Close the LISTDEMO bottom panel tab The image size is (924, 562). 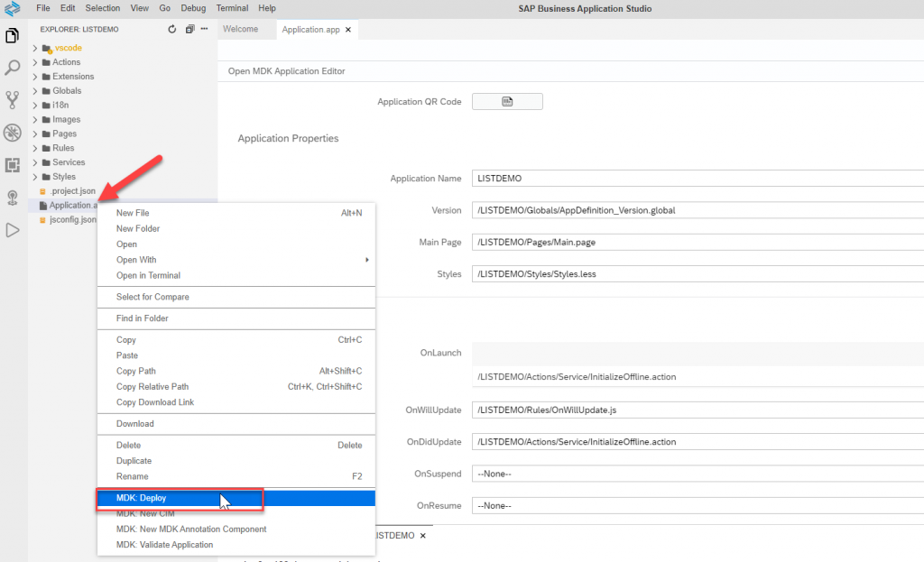click(422, 536)
